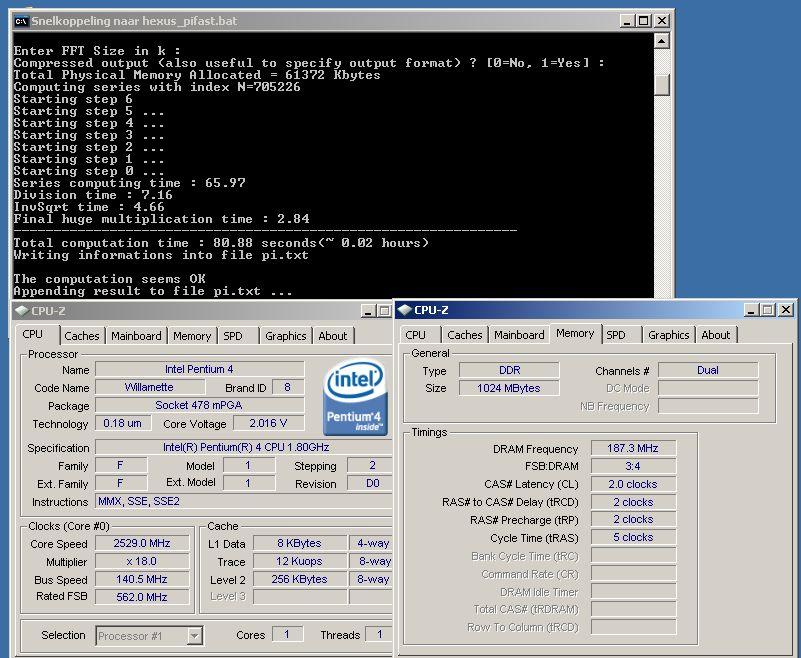Screen dimensions: 801x658
Task: Click the command prompt window icon in title bar
Action: 21,21
